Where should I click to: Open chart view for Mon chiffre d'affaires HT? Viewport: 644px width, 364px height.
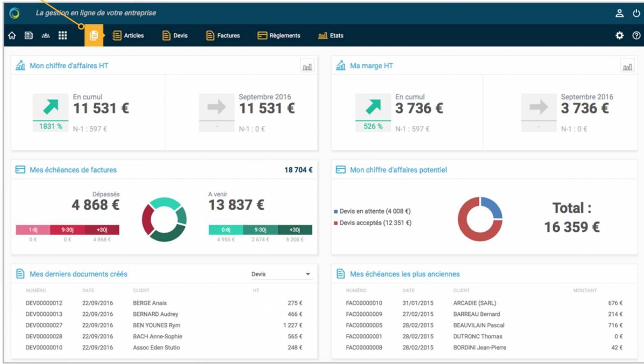coord(307,66)
